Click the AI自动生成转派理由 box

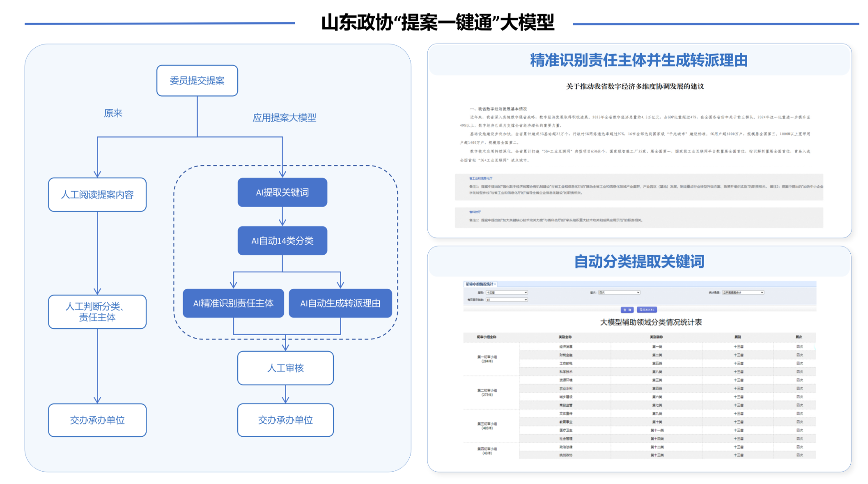(340, 303)
